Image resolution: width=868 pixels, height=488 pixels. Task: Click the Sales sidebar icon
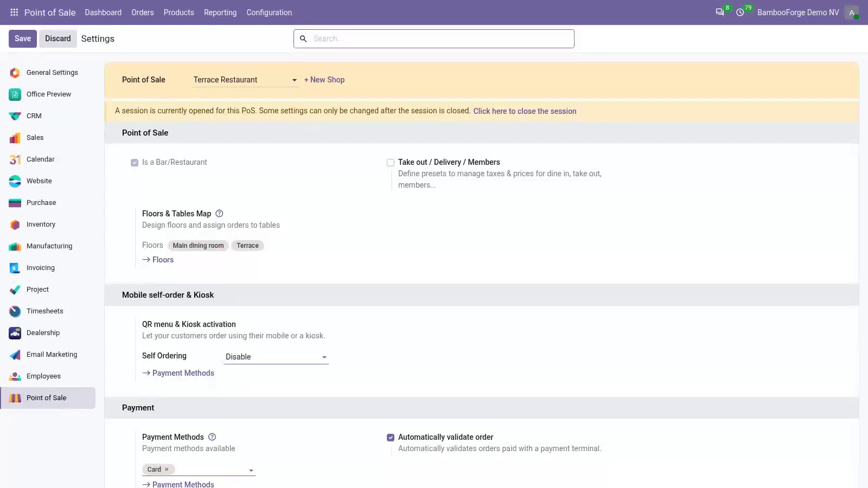point(15,138)
